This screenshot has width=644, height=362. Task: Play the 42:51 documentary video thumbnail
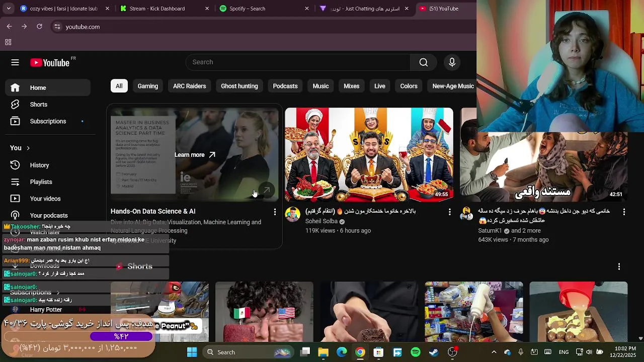543,155
